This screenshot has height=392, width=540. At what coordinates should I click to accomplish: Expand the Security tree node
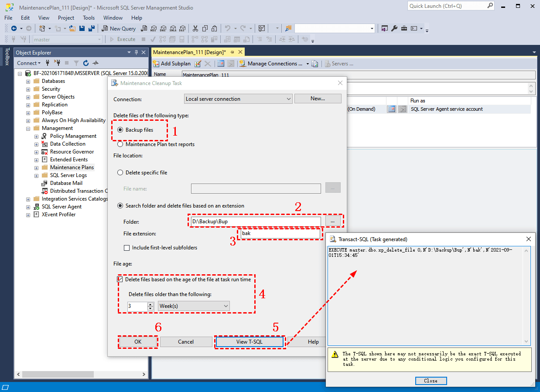(x=28, y=89)
